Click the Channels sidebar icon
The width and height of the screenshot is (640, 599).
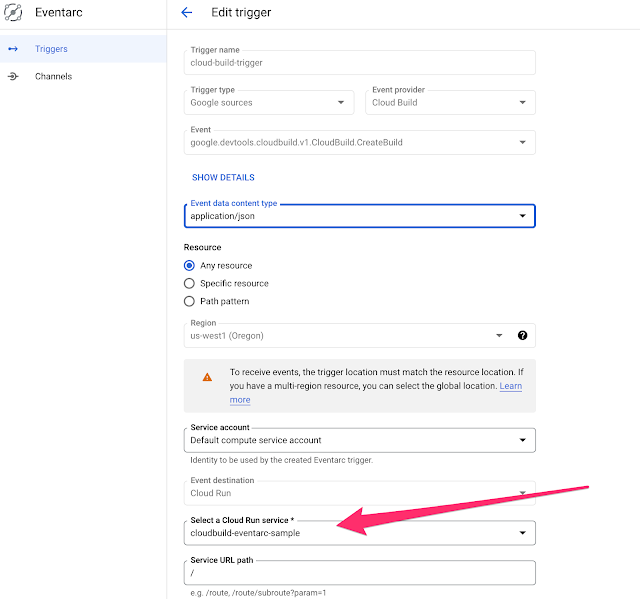click(13, 76)
